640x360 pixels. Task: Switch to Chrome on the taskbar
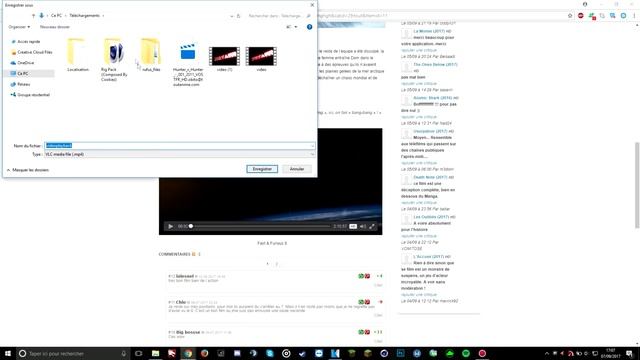click(x=188, y=353)
